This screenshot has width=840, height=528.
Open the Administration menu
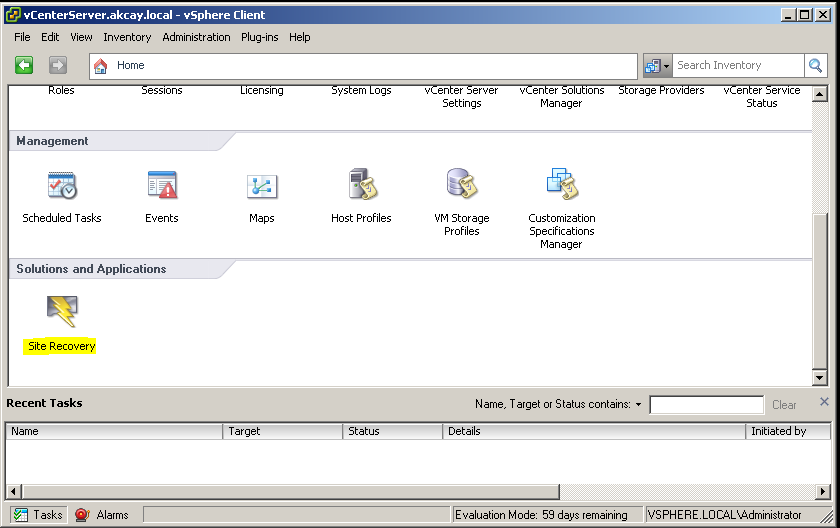click(x=196, y=37)
